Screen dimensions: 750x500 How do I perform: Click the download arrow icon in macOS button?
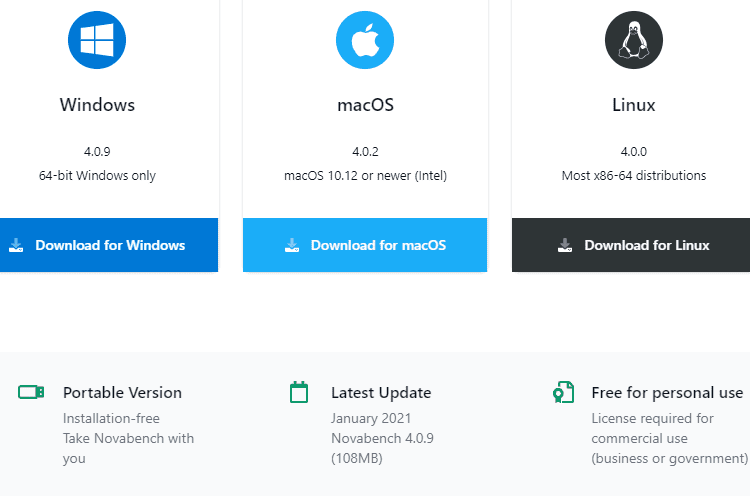pyautogui.click(x=292, y=245)
